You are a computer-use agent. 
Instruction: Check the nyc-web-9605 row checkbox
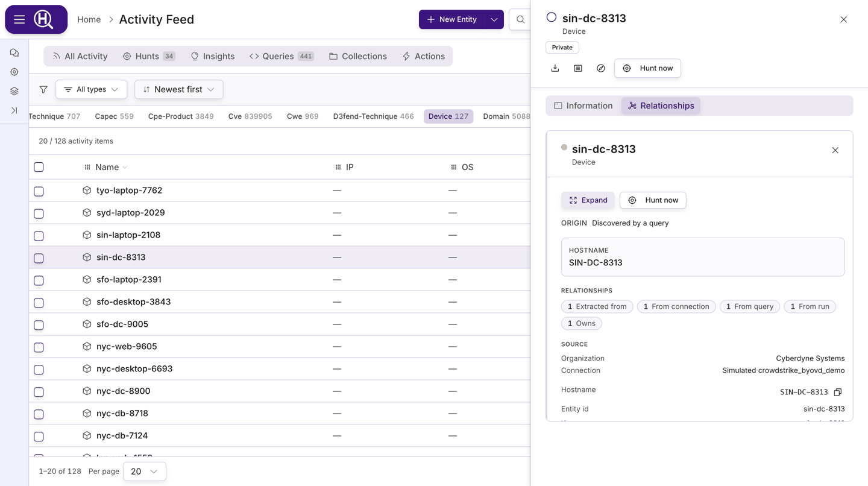(x=39, y=347)
